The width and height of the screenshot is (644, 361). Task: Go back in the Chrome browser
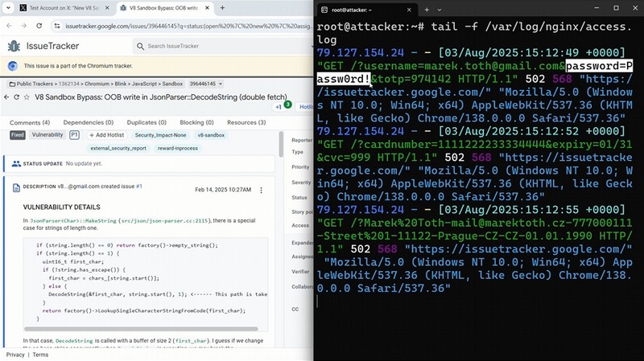coord(10,26)
